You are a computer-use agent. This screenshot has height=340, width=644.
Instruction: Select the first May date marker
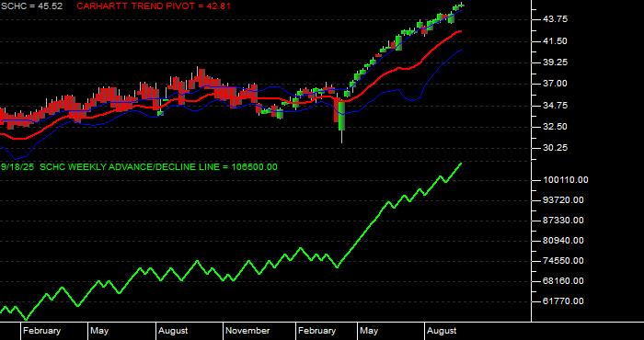click(x=99, y=331)
